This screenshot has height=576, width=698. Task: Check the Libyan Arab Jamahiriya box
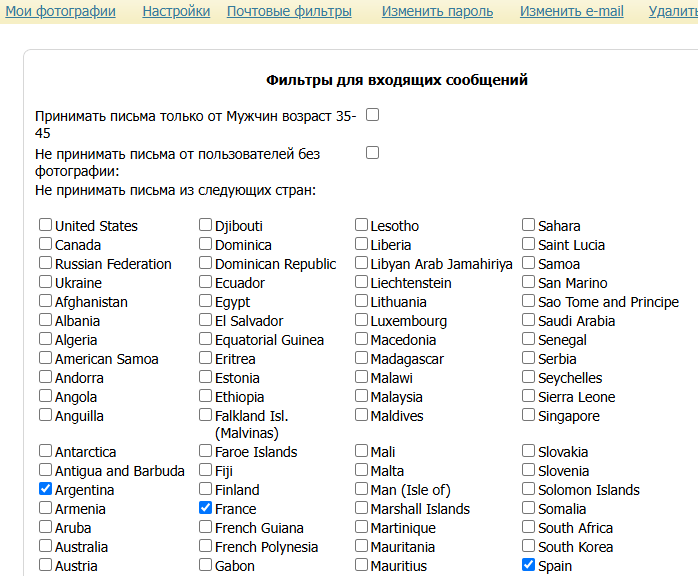pyautogui.click(x=362, y=264)
